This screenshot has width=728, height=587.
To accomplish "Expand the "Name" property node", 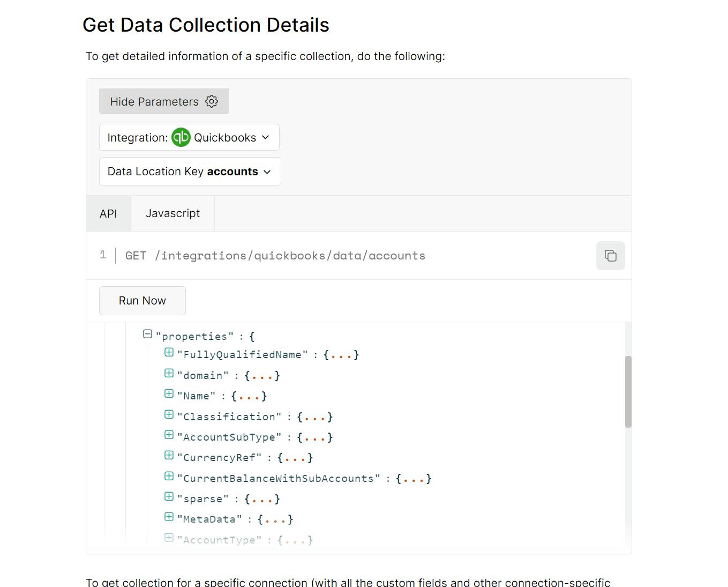I will [x=169, y=393].
